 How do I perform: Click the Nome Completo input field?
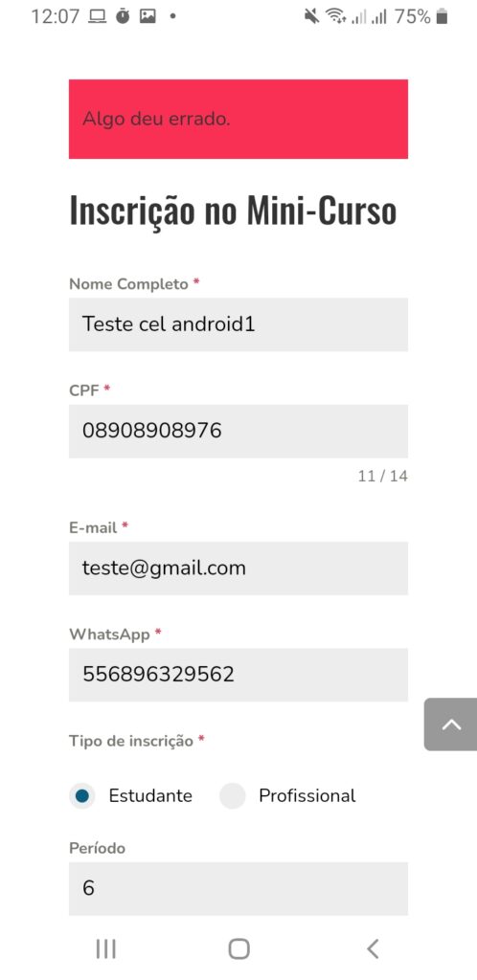[238, 324]
